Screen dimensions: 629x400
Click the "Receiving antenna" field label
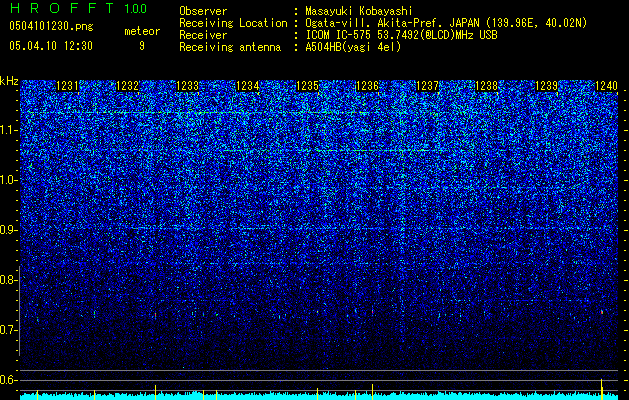(x=230, y=47)
